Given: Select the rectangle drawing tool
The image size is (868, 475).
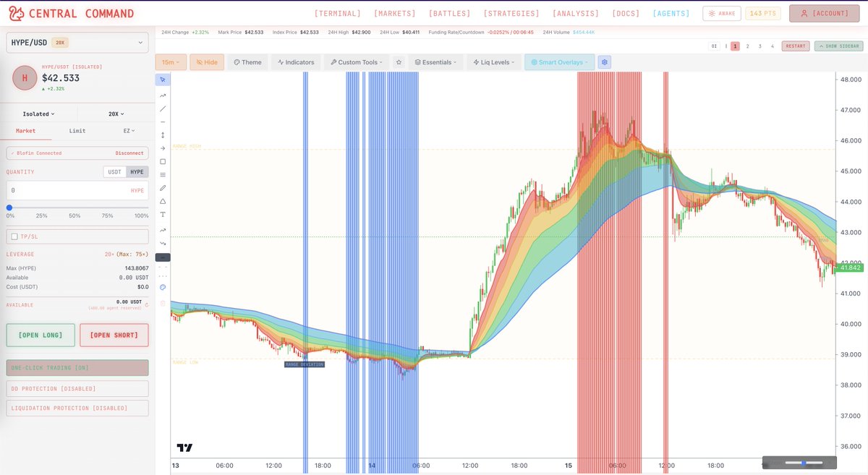Looking at the screenshot, I should pos(163,161).
